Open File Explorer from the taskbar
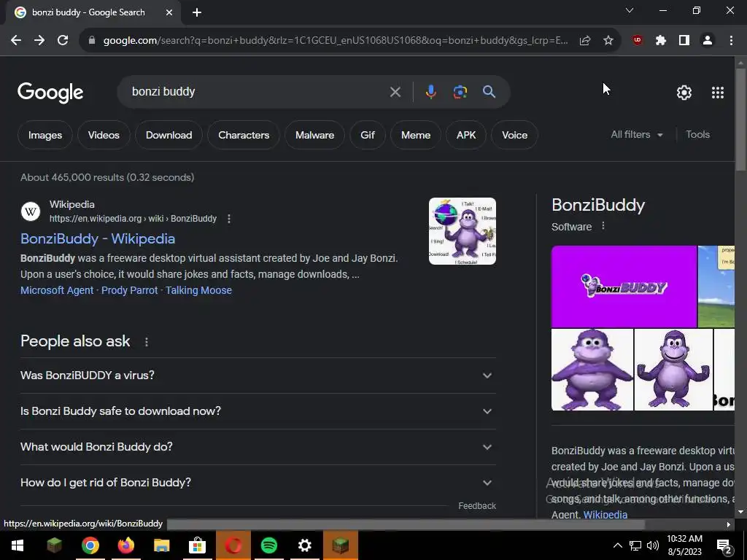The width and height of the screenshot is (747, 560). coord(161,545)
